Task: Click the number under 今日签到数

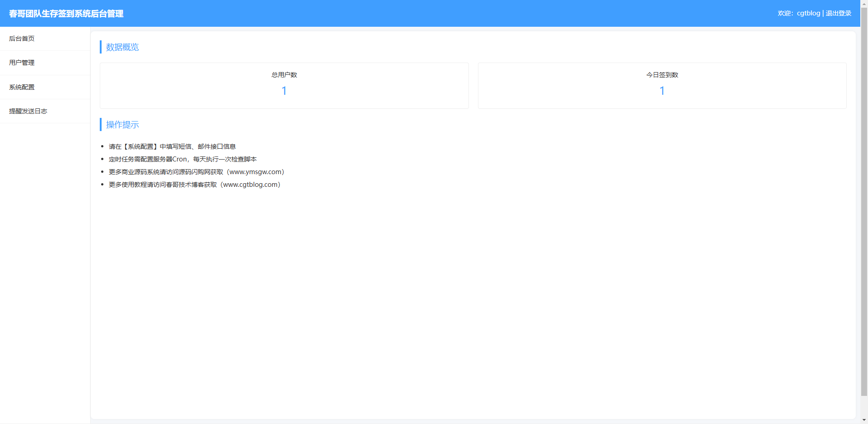Action: 662,91
